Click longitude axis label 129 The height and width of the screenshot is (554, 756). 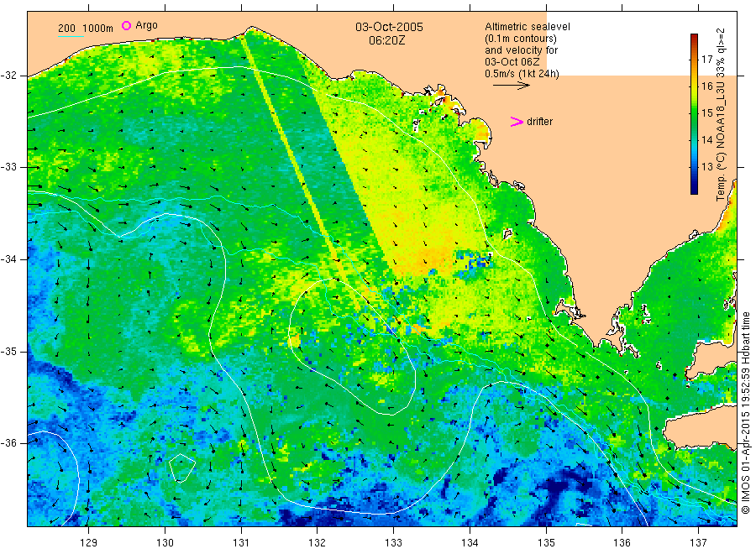click(89, 543)
